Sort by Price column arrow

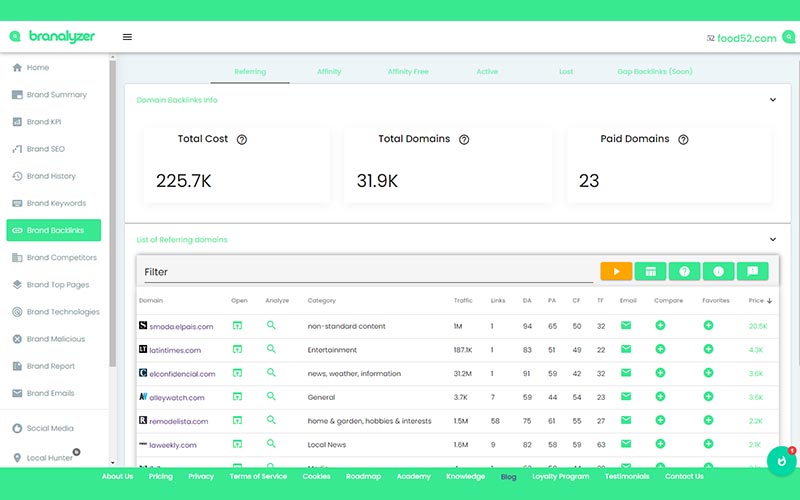[769, 301]
